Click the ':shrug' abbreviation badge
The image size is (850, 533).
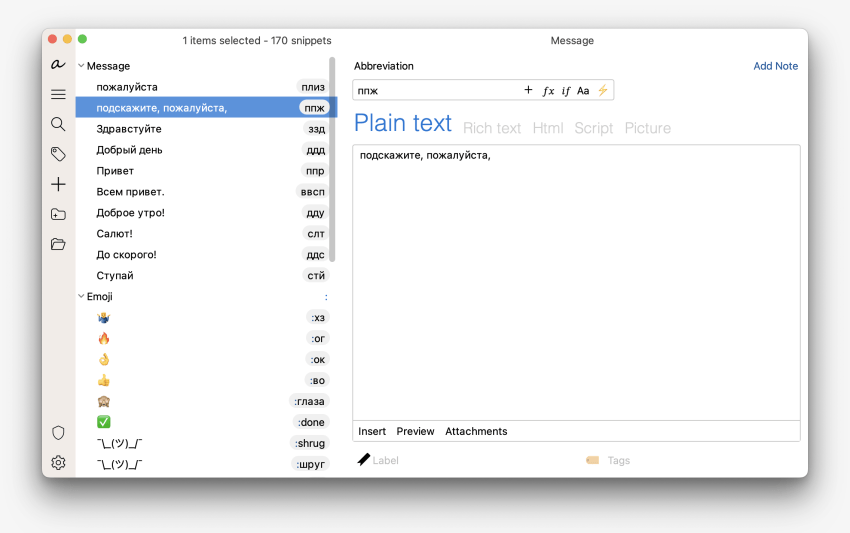pos(310,443)
